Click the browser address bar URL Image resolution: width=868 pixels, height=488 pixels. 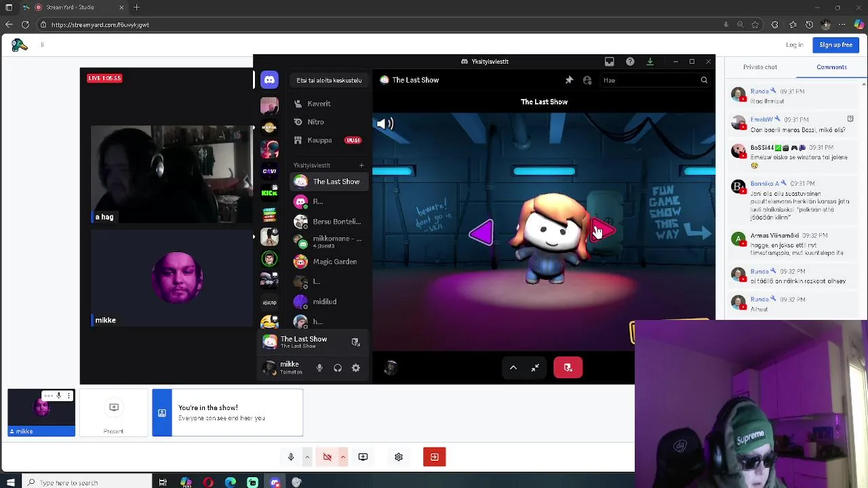100,25
